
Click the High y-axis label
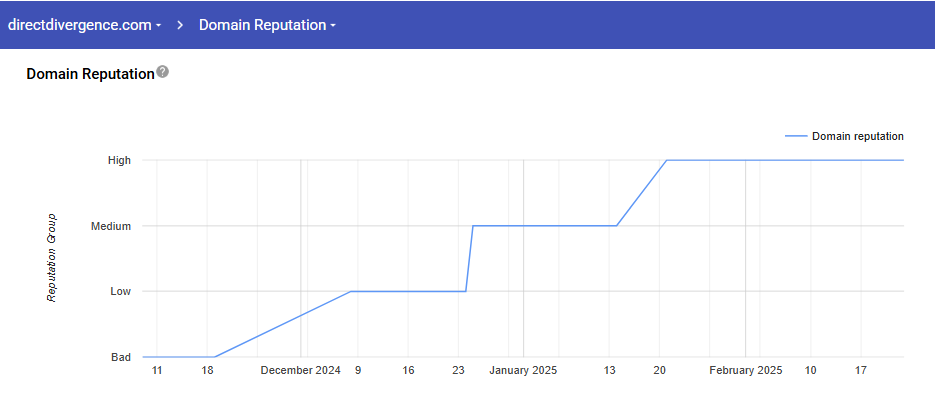point(120,160)
